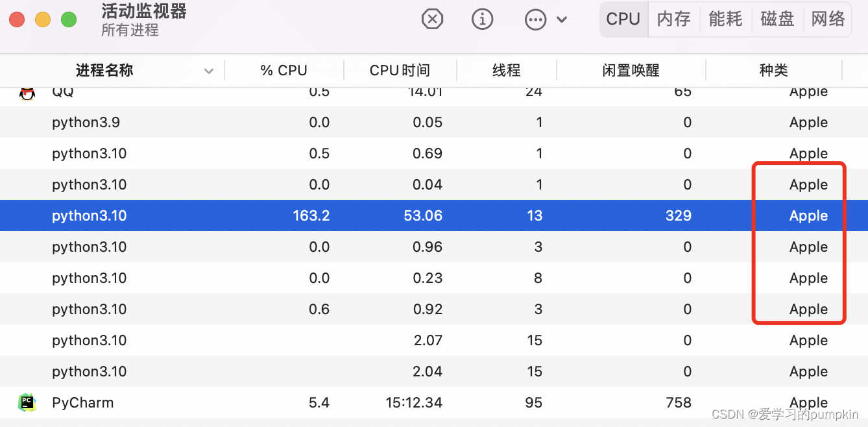Screen dimensions: 868x427
Task: Click the stop process (X) icon
Action: point(432,19)
